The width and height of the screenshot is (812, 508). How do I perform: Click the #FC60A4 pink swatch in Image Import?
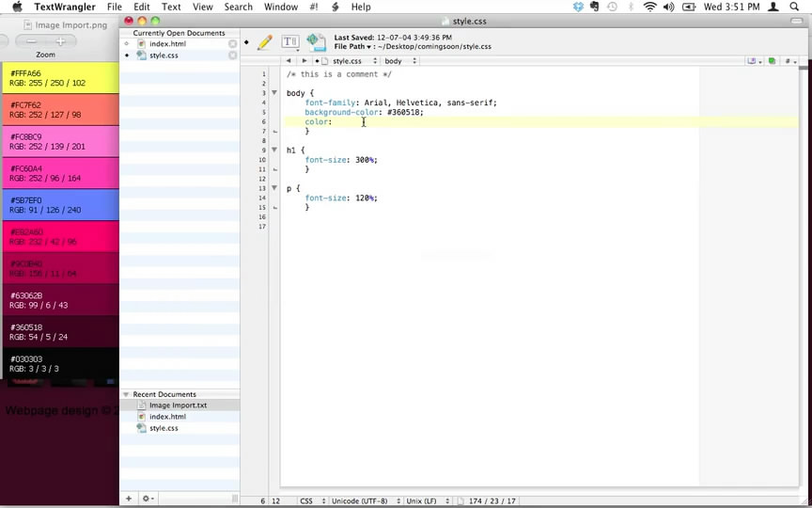click(x=60, y=173)
